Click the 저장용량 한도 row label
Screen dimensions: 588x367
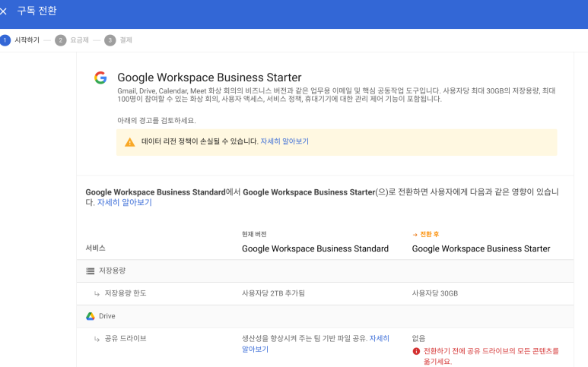[126, 293]
